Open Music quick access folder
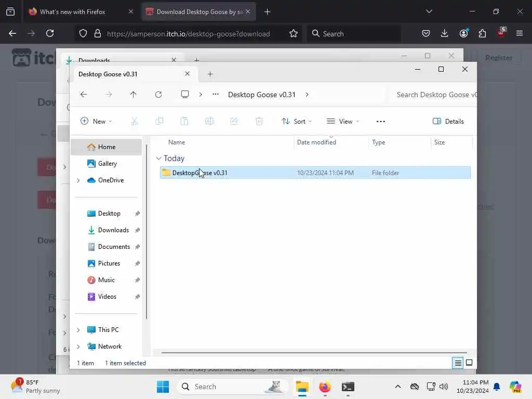 coord(106,280)
